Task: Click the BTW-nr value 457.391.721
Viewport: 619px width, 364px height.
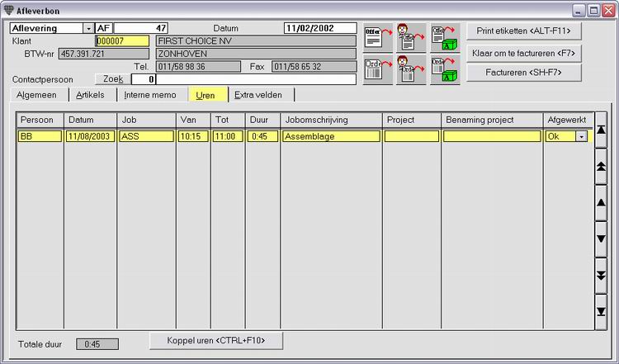Action: click(x=104, y=54)
